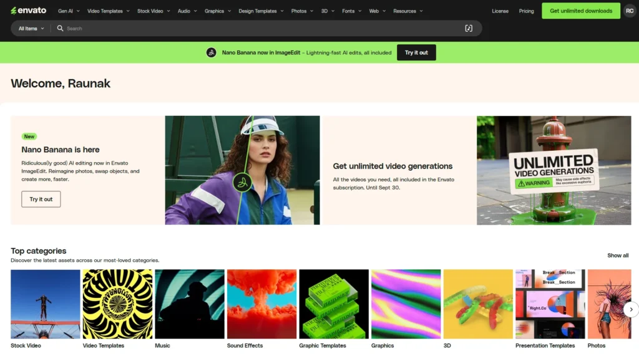Open the RC profile avatar menu
This screenshot has height=364, width=639.
[630, 11]
